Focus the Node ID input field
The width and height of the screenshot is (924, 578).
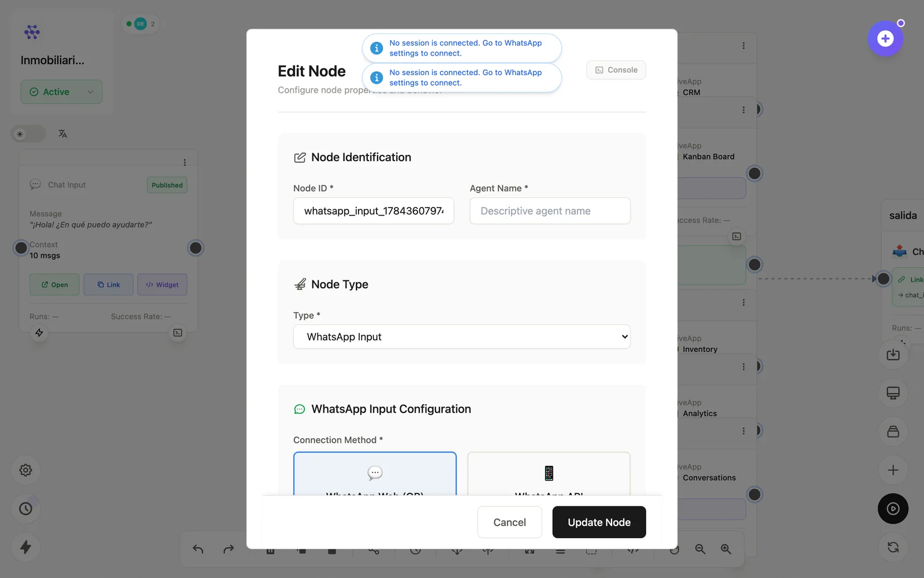374,211
